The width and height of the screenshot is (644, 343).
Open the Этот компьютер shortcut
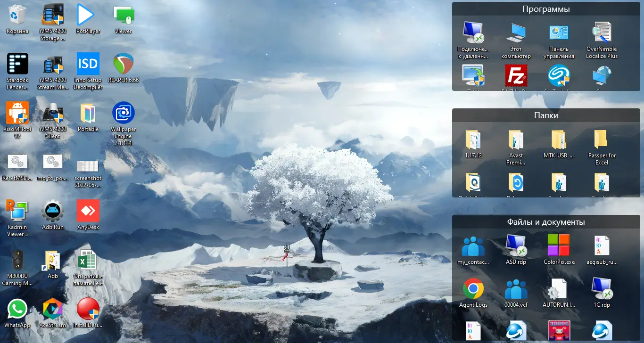(x=516, y=33)
